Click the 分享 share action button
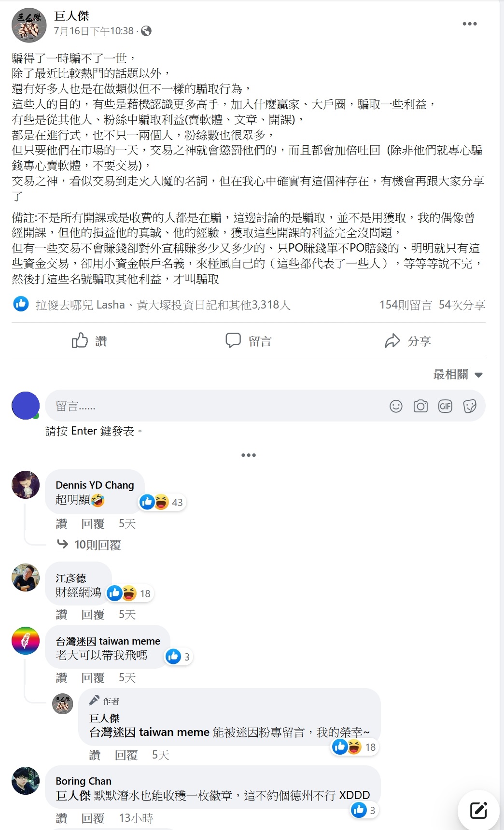Viewport: 504px width, 830px height. pyautogui.click(x=408, y=341)
